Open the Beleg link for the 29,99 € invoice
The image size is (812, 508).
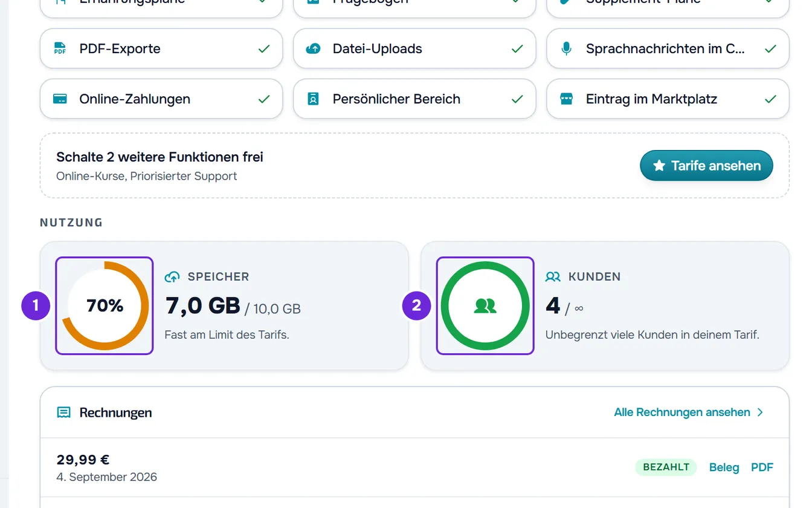(x=724, y=467)
